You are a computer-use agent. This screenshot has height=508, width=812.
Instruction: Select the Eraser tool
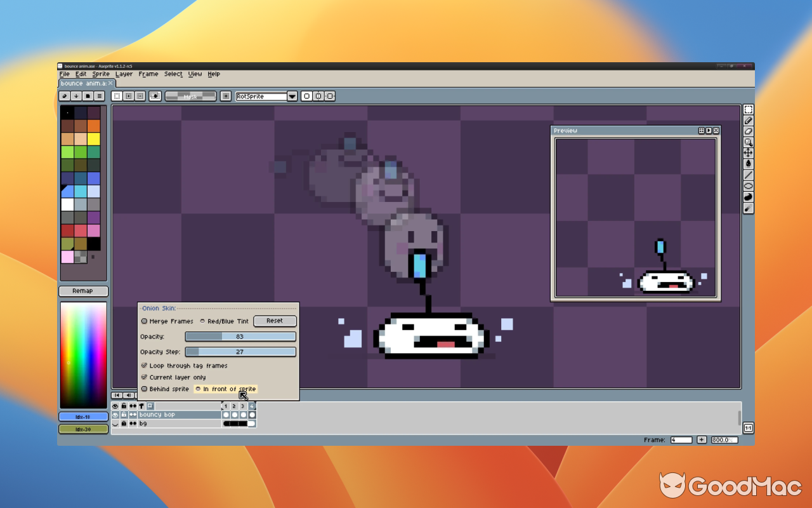[x=749, y=131]
